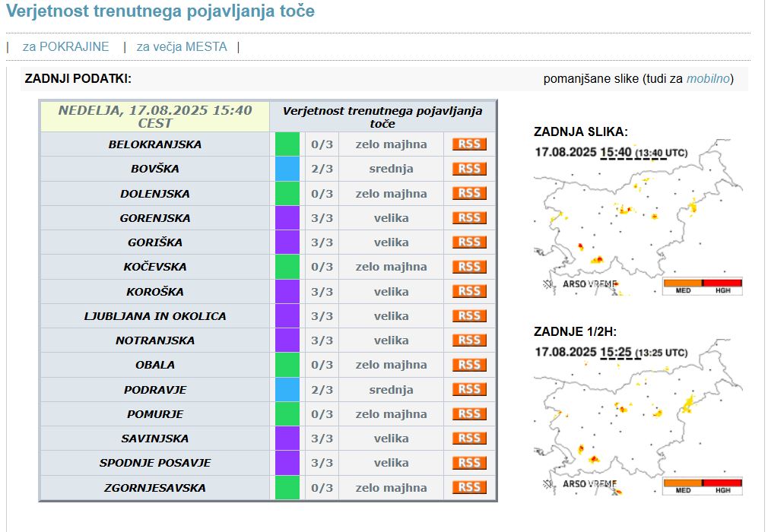The height and width of the screenshot is (532, 768).
Task: Open the ZADNJE 1/2H radar map
Action: 637,427
